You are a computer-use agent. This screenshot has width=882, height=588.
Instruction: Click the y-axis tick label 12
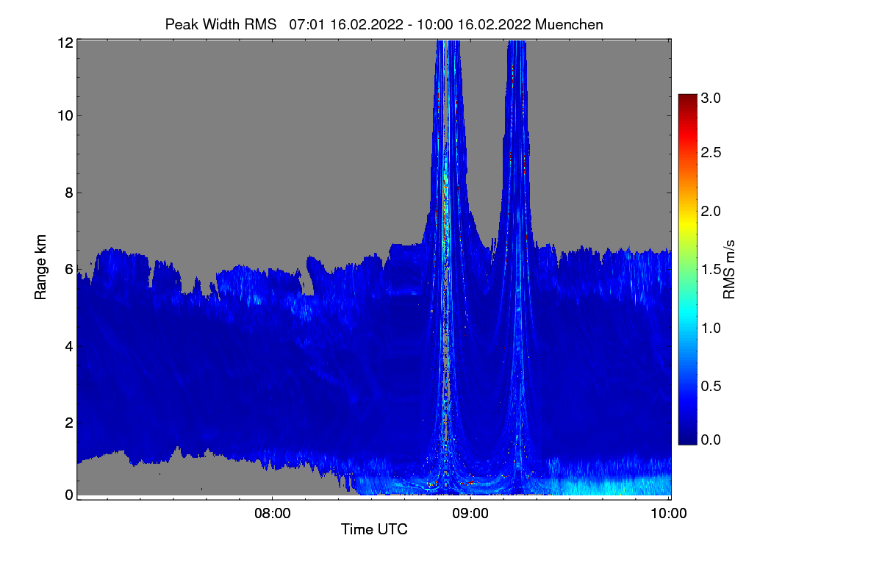(x=65, y=43)
